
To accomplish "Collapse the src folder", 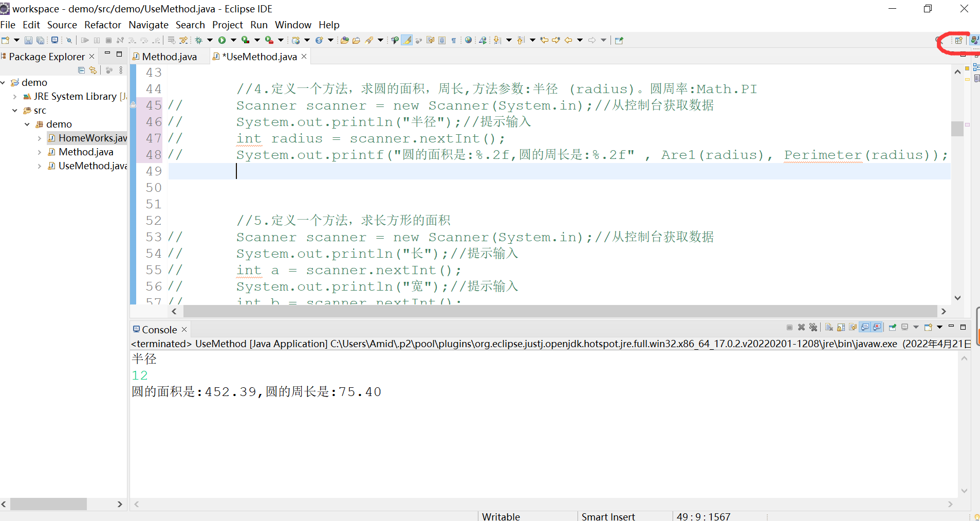I will click(15, 110).
